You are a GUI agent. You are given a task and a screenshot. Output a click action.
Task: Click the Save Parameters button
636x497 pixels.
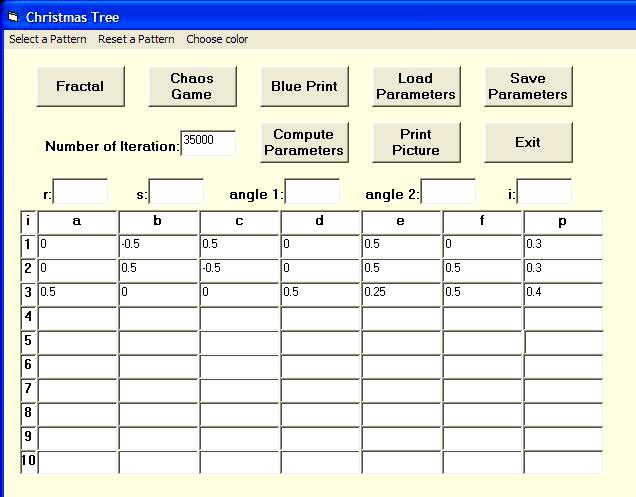tap(528, 86)
